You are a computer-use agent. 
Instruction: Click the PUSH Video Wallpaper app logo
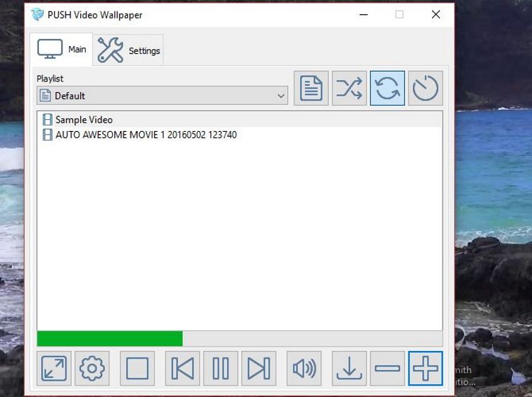tap(38, 15)
